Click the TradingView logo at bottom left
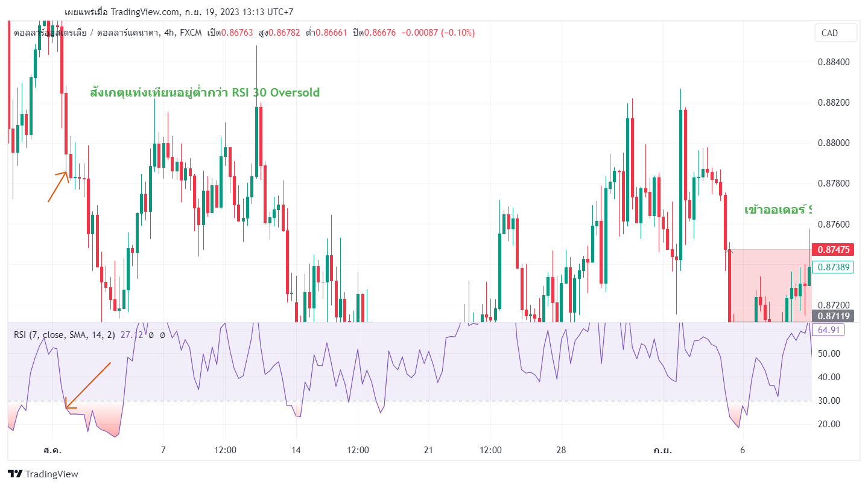This screenshot has width=868, height=487. tap(43, 474)
